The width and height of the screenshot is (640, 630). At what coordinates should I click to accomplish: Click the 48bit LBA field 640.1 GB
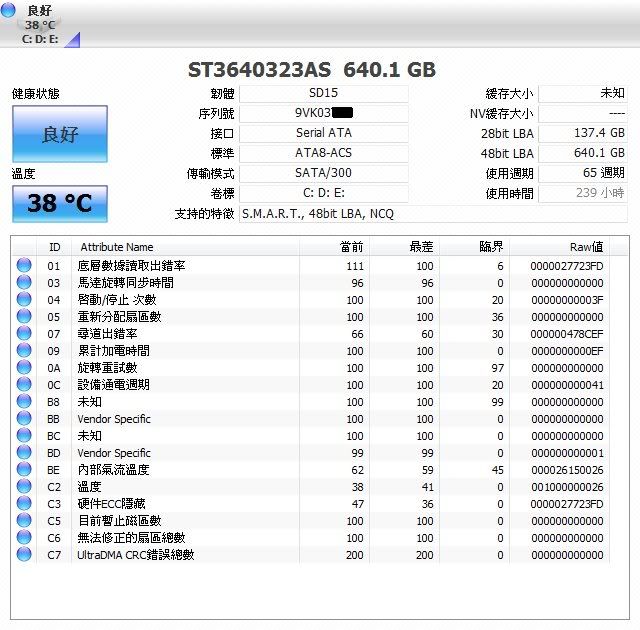pos(583,153)
